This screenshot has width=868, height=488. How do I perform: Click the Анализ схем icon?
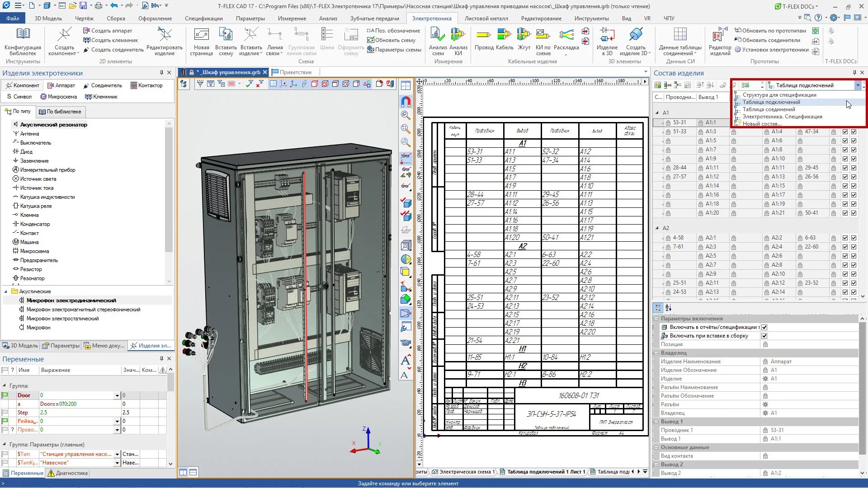click(437, 35)
